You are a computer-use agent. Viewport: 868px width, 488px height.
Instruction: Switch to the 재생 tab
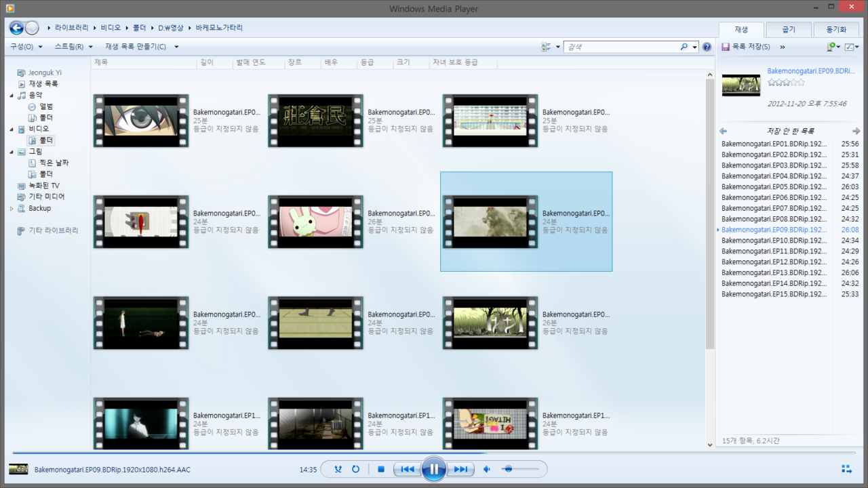click(741, 30)
